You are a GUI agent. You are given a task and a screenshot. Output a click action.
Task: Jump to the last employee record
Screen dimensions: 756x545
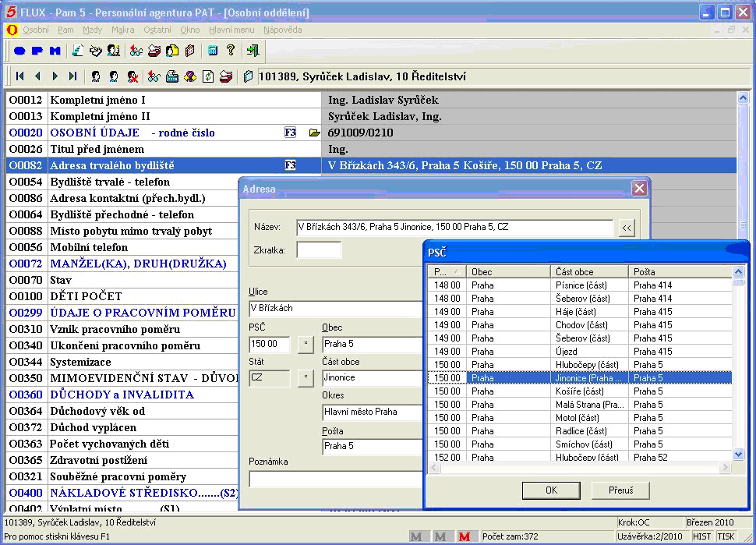[x=73, y=76]
